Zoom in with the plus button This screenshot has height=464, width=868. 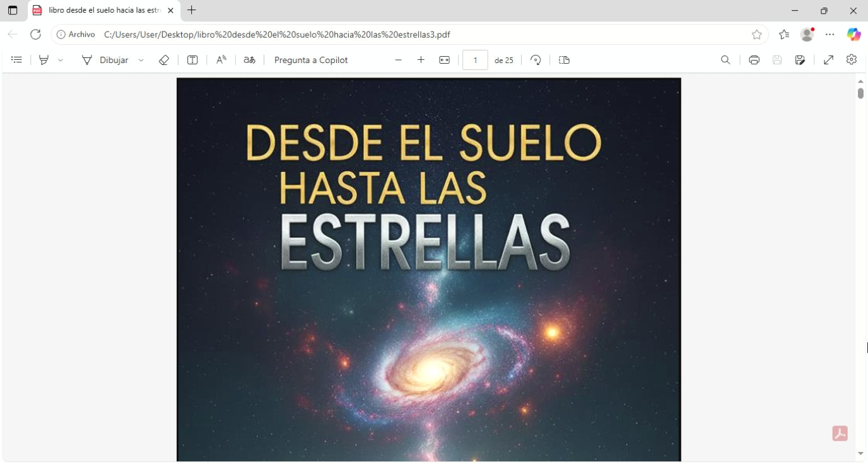(421, 60)
